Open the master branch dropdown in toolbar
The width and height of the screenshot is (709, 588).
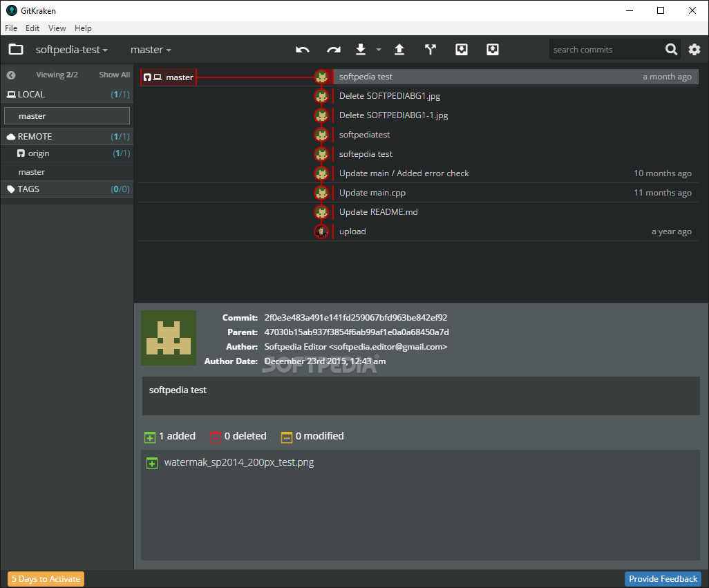point(151,50)
